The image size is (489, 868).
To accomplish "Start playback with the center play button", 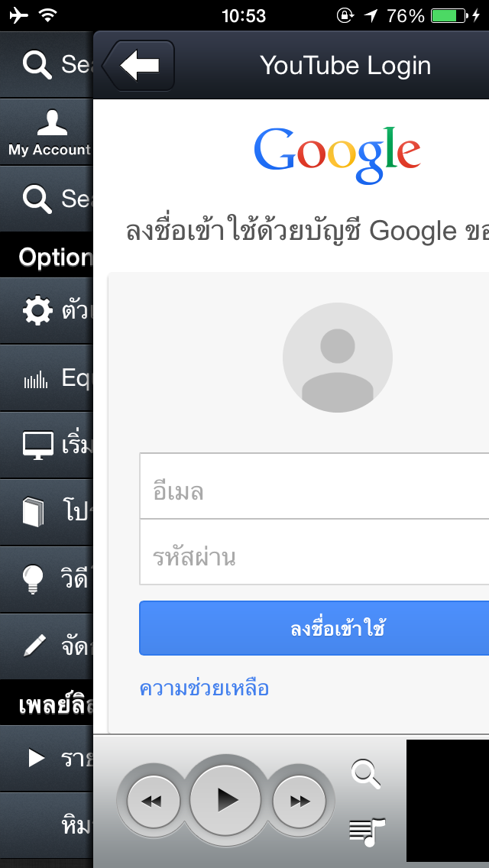I will [225, 800].
